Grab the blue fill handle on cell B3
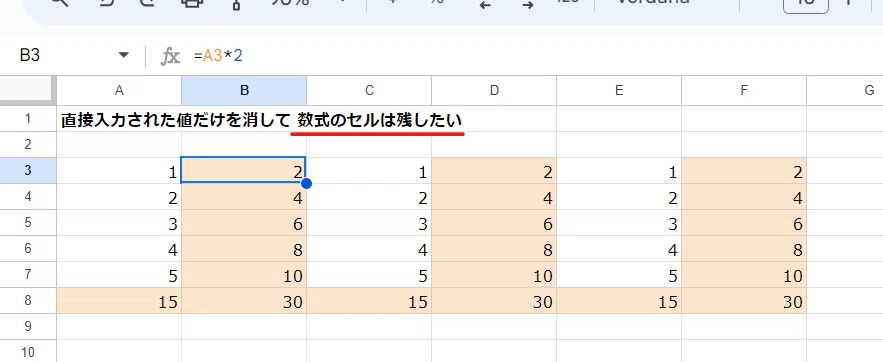The height and width of the screenshot is (362, 883). pyautogui.click(x=306, y=184)
